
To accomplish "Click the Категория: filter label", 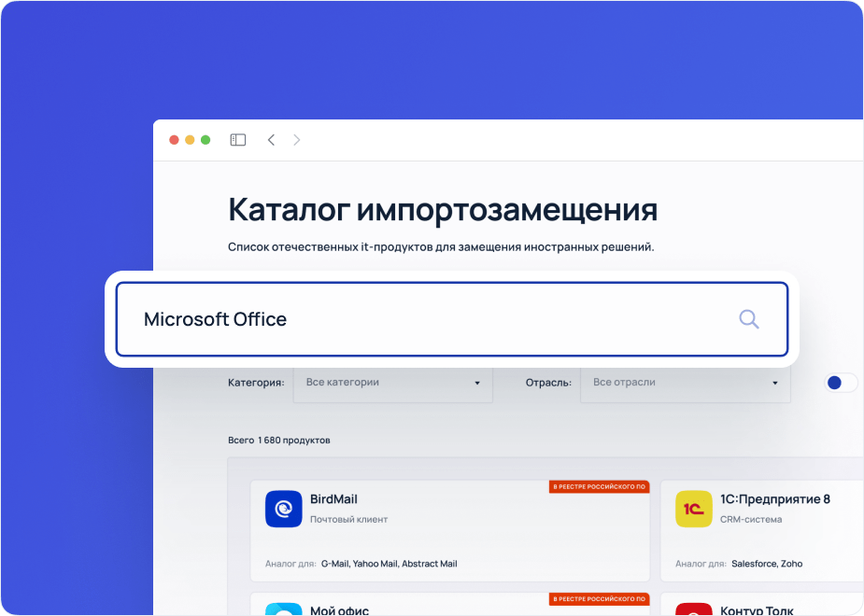I will (256, 383).
